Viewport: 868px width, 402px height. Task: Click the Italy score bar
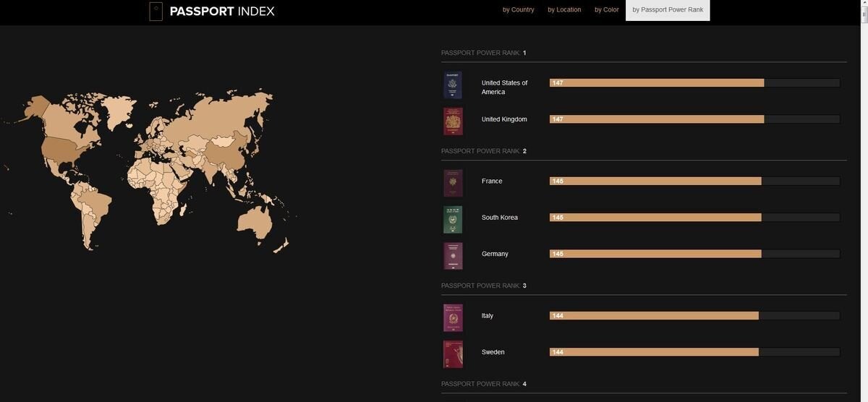coord(694,316)
